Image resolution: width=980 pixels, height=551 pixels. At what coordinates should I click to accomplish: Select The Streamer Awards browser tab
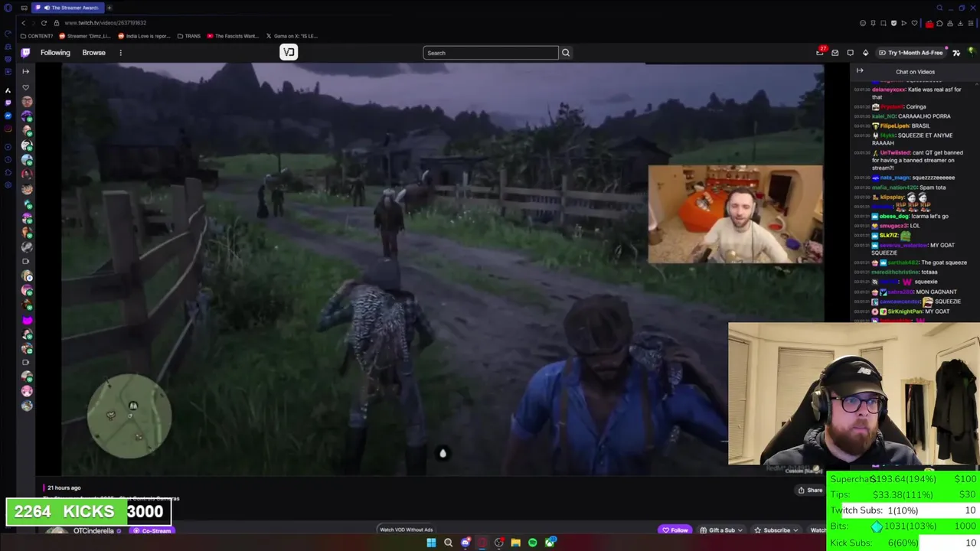point(69,8)
